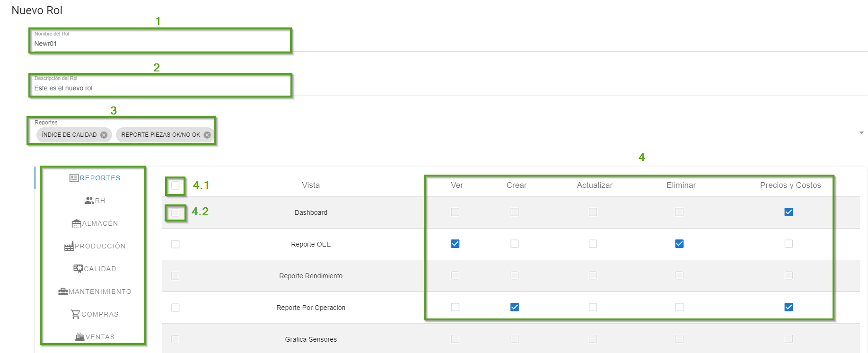Check the Reporte Por Operación row checkbox
The height and width of the screenshot is (353, 868).
coord(175,308)
